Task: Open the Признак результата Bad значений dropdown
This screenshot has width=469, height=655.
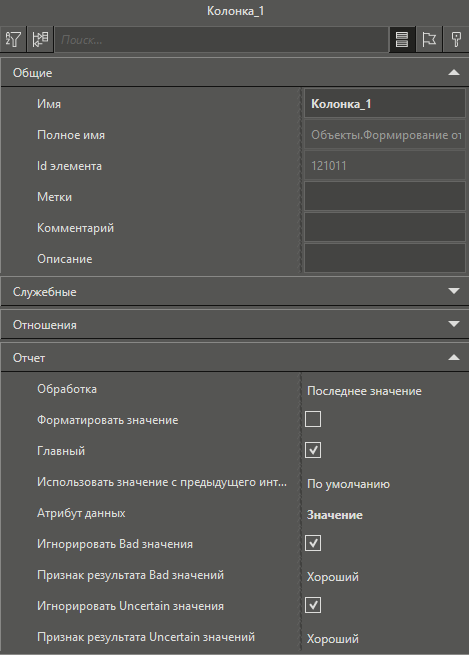Action: coord(385,577)
